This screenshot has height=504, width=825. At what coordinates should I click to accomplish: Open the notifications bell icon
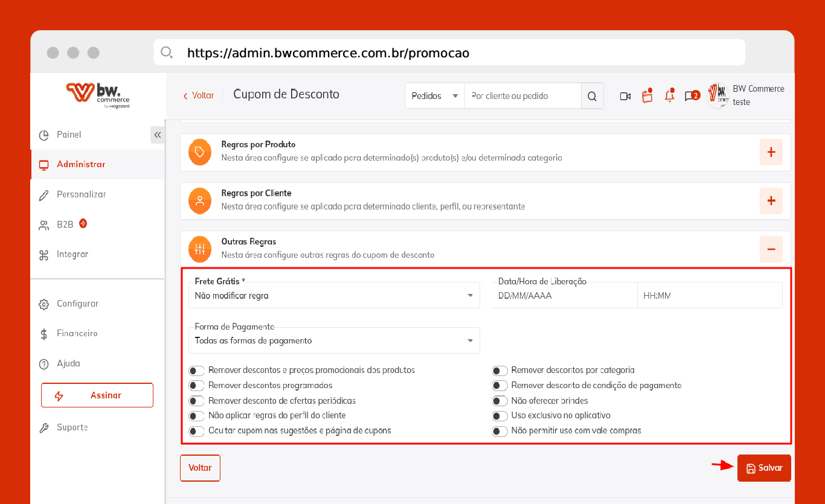pos(669,95)
